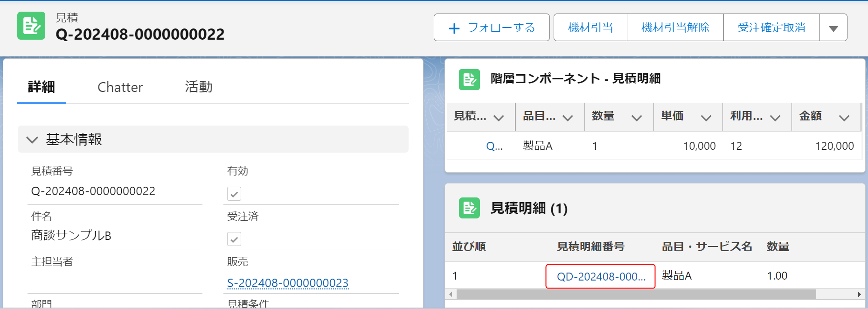The height and width of the screenshot is (309, 868).
Task: Open the more actions dropdown arrow
Action: [833, 28]
